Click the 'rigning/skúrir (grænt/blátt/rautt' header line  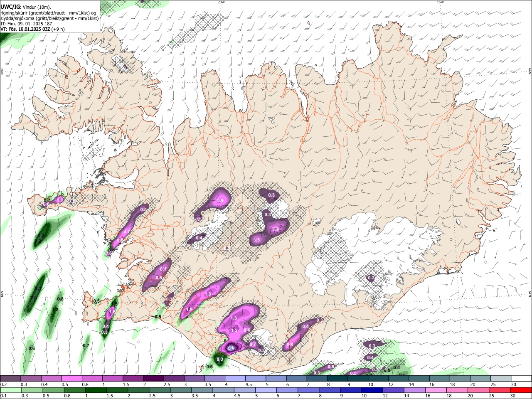pos(48,12)
